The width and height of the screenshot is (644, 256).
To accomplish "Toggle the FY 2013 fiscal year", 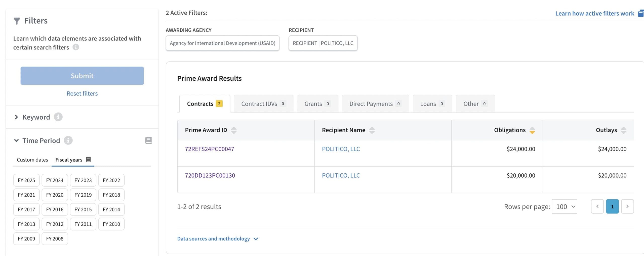I will (26, 224).
